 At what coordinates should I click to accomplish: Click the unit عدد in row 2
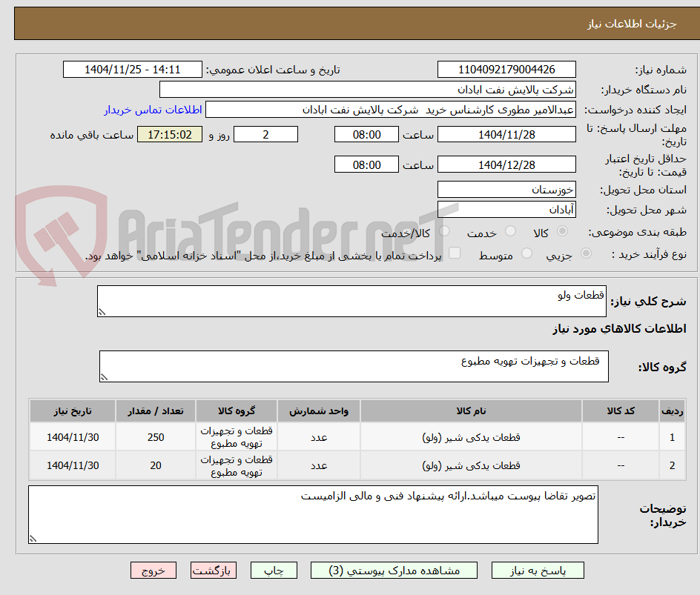[319, 465]
